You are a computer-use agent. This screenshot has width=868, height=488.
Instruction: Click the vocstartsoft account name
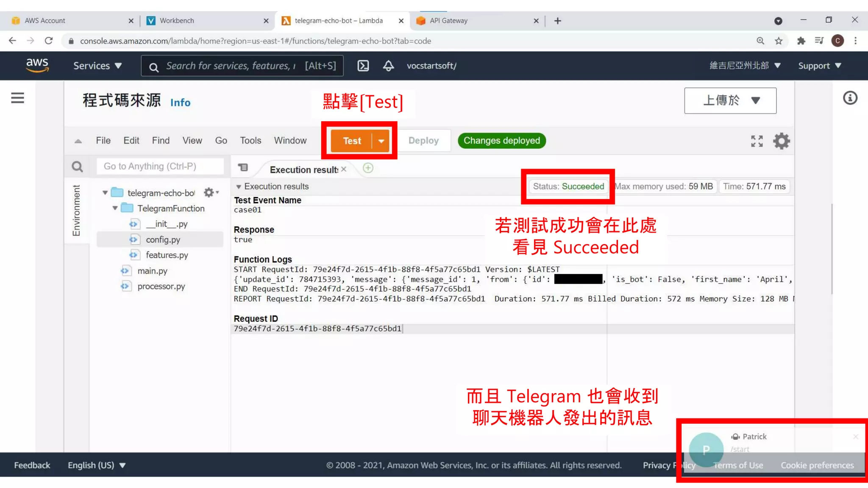431,66
